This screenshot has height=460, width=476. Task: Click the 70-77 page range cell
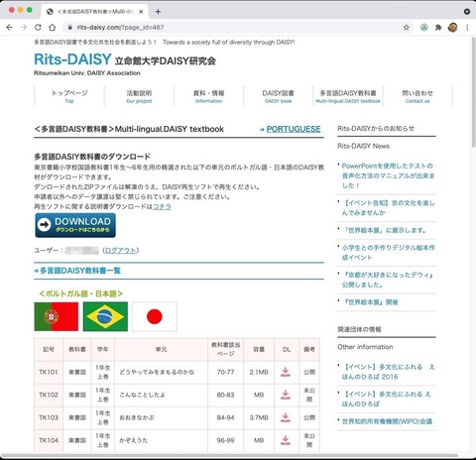pyautogui.click(x=225, y=372)
